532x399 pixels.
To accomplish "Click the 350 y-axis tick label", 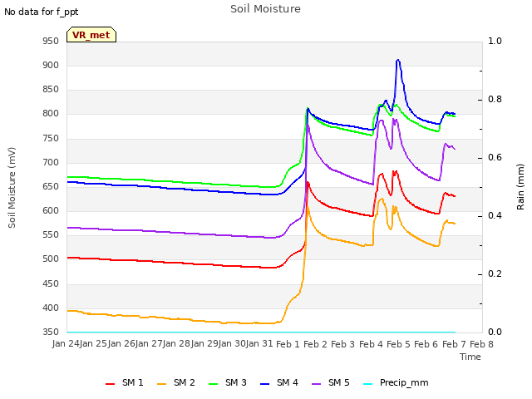I will [x=51, y=332].
